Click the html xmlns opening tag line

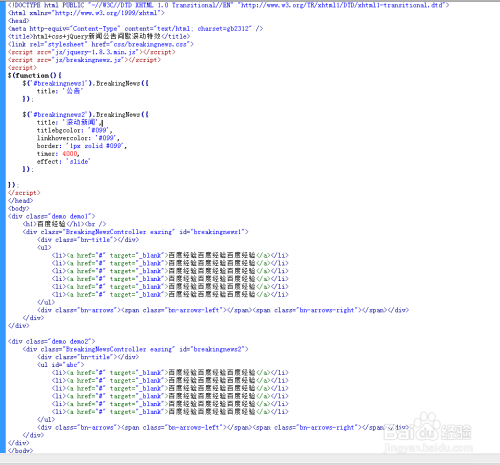point(86,13)
